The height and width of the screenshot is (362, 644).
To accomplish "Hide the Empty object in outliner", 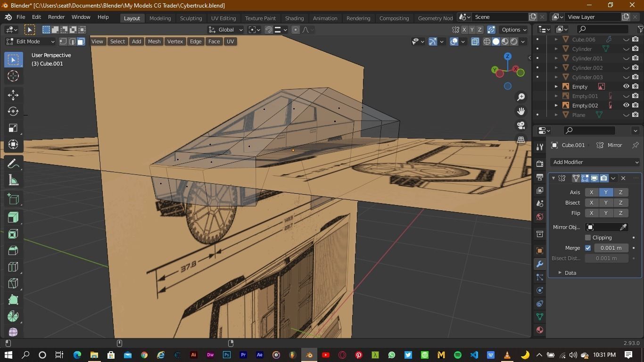I will (x=626, y=87).
